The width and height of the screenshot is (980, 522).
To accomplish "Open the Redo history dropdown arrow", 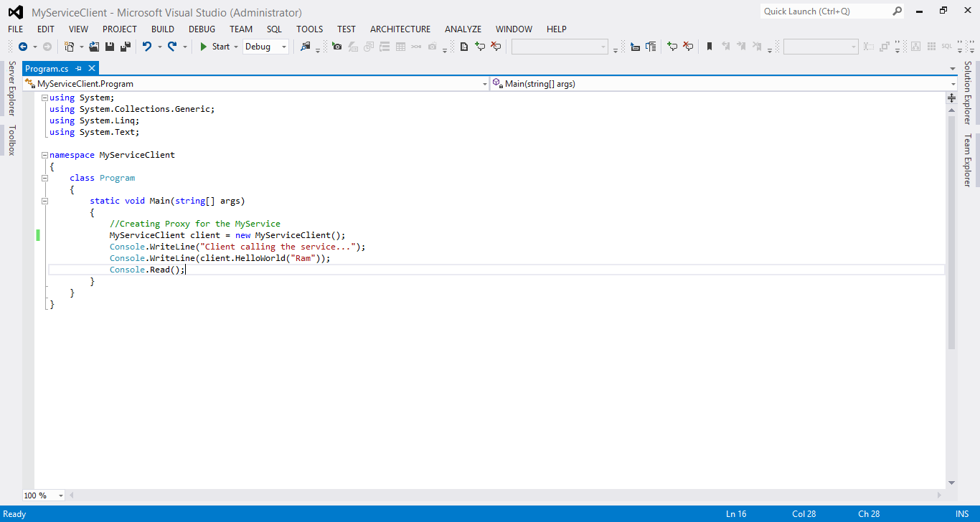I will (x=184, y=47).
